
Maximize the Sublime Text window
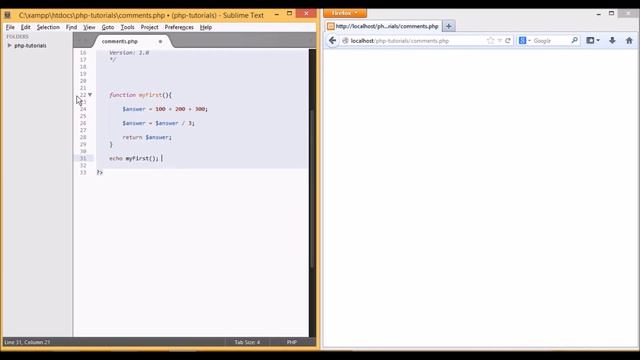pyautogui.click(x=289, y=13)
